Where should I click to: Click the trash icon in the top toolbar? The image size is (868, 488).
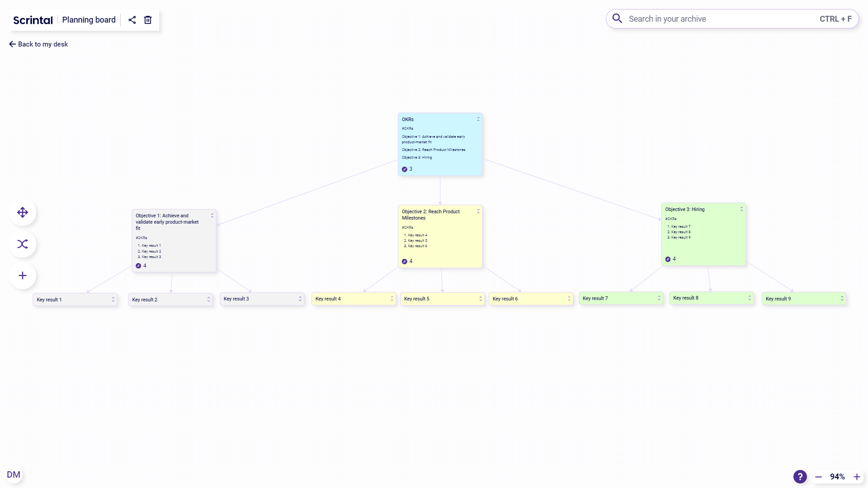coord(147,20)
